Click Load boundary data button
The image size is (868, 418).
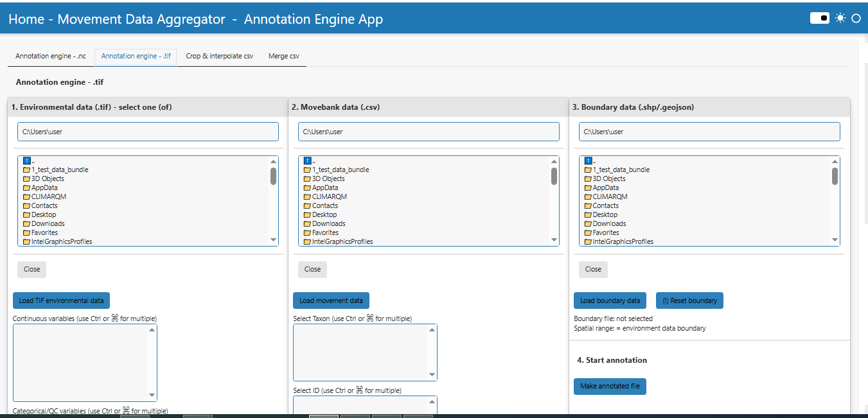tap(610, 300)
